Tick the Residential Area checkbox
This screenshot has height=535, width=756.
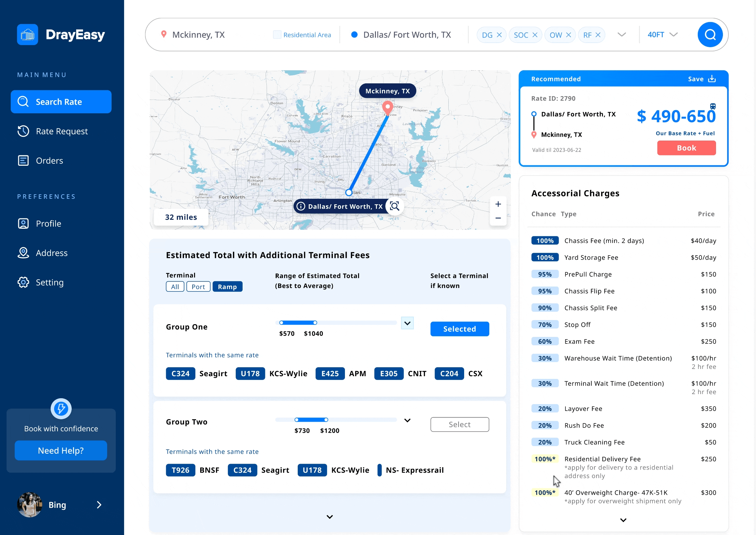(x=277, y=34)
